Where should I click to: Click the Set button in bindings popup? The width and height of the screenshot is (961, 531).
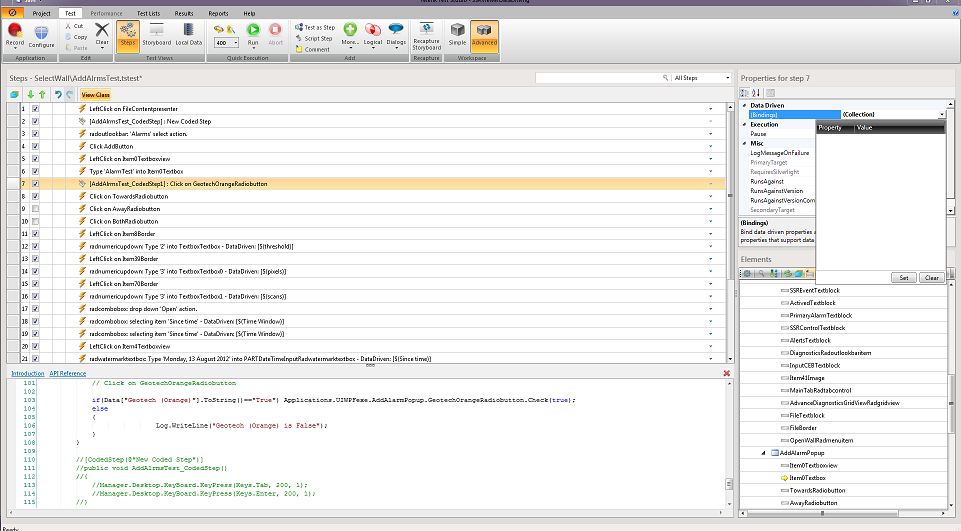point(903,278)
